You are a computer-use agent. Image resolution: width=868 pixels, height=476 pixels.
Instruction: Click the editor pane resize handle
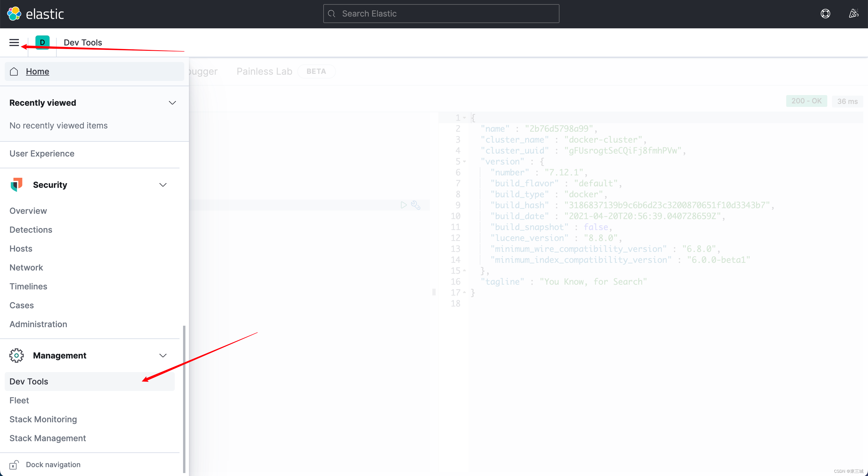tap(434, 292)
